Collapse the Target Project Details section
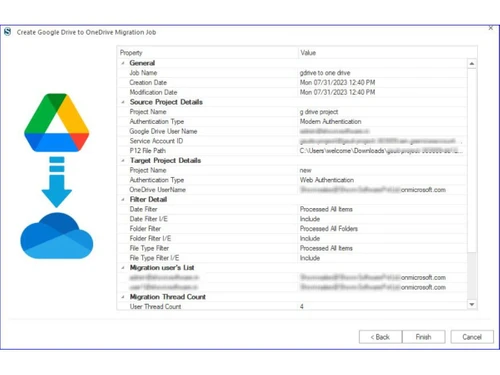The width and height of the screenshot is (500, 375). click(x=123, y=161)
